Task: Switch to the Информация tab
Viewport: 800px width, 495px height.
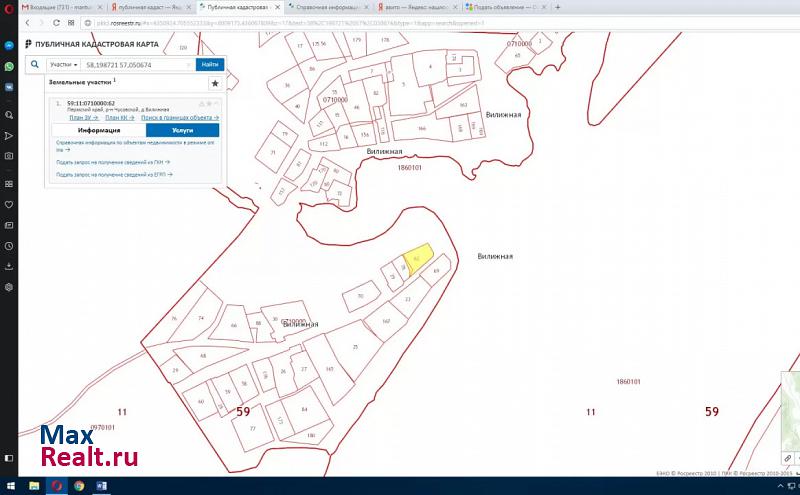Action: coord(99,130)
